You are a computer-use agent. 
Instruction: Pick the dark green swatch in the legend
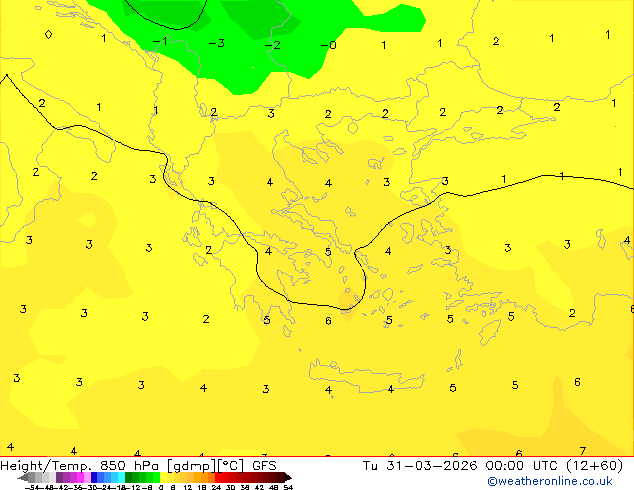128,477
